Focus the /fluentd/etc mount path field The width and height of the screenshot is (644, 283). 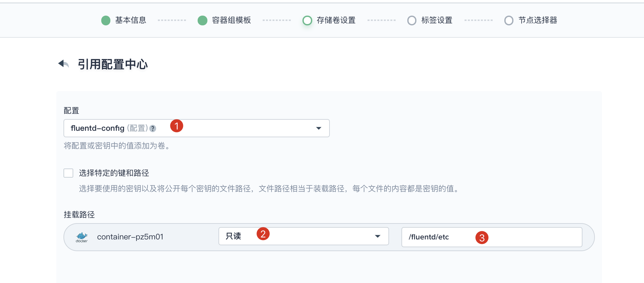(492, 237)
